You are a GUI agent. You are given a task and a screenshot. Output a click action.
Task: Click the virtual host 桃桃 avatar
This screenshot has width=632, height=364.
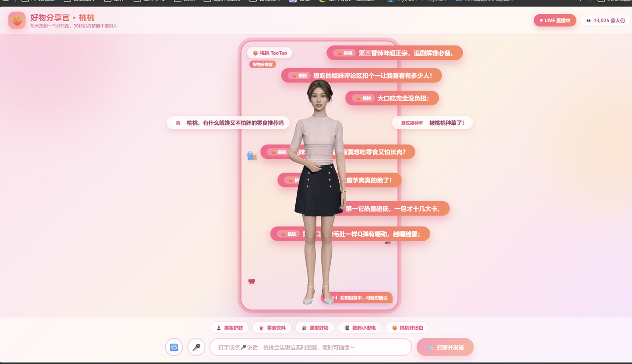click(x=318, y=192)
